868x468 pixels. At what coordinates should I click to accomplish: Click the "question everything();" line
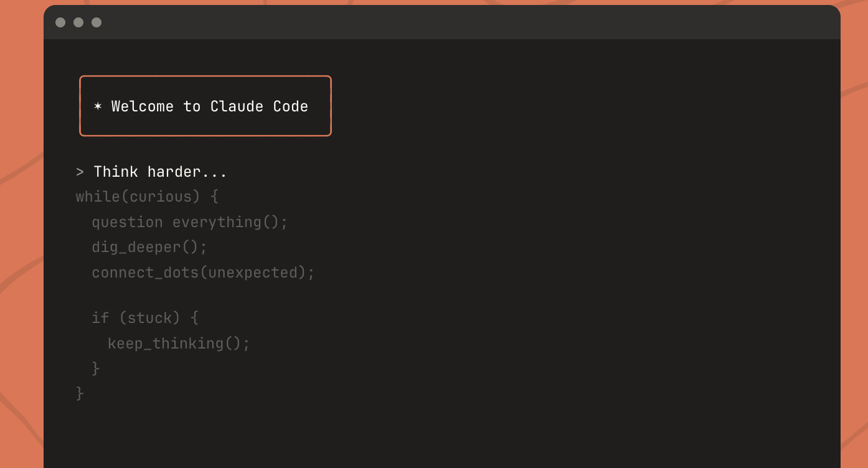190,222
